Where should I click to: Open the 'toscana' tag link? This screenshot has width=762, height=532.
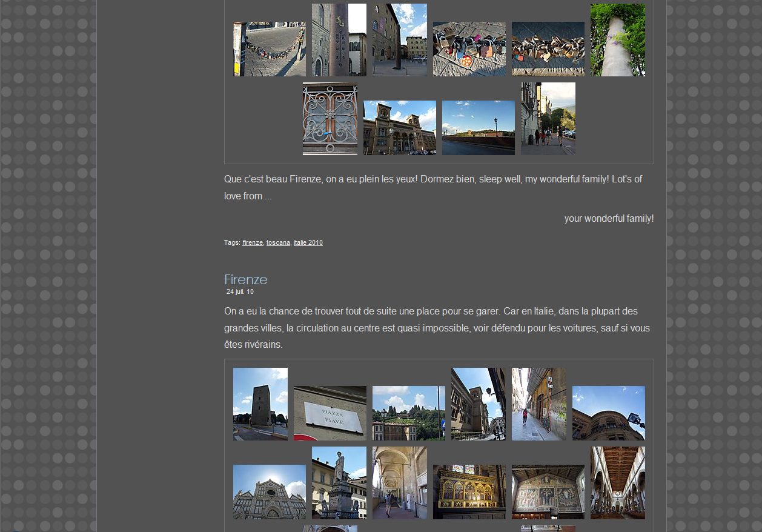point(278,242)
